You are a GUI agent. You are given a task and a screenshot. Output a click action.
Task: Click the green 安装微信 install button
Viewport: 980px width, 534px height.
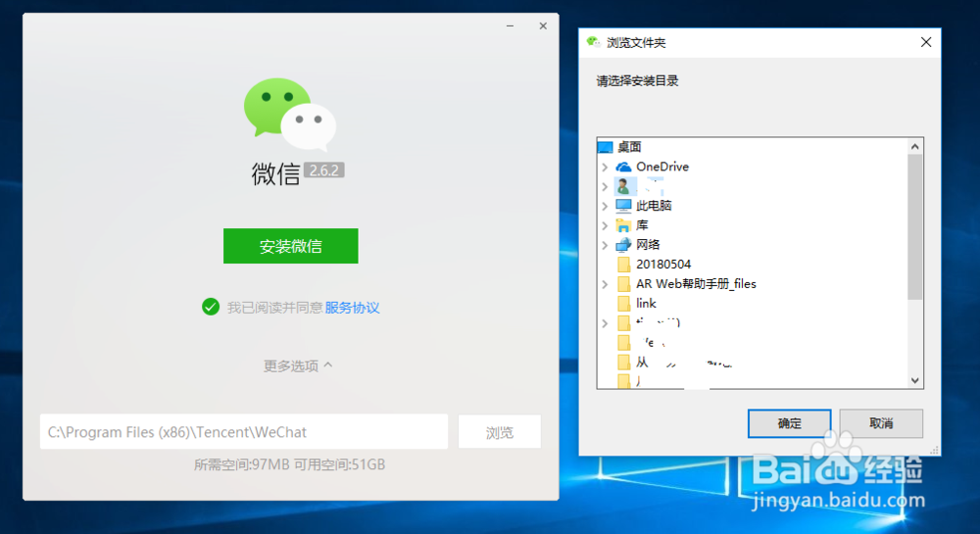tap(291, 246)
